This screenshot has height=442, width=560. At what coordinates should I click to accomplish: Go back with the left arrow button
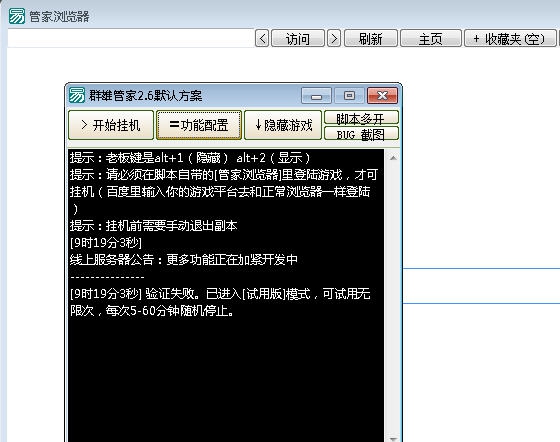pyautogui.click(x=262, y=38)
